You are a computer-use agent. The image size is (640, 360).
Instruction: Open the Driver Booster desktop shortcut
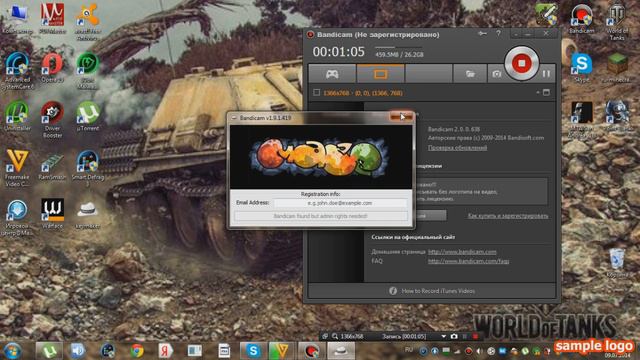point(52,119)
